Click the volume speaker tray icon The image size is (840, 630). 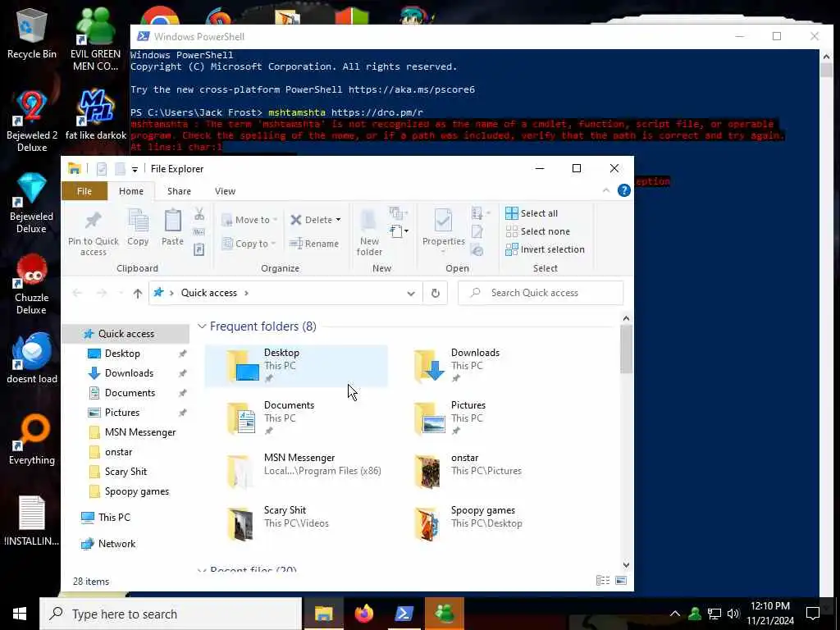[733, 614]
